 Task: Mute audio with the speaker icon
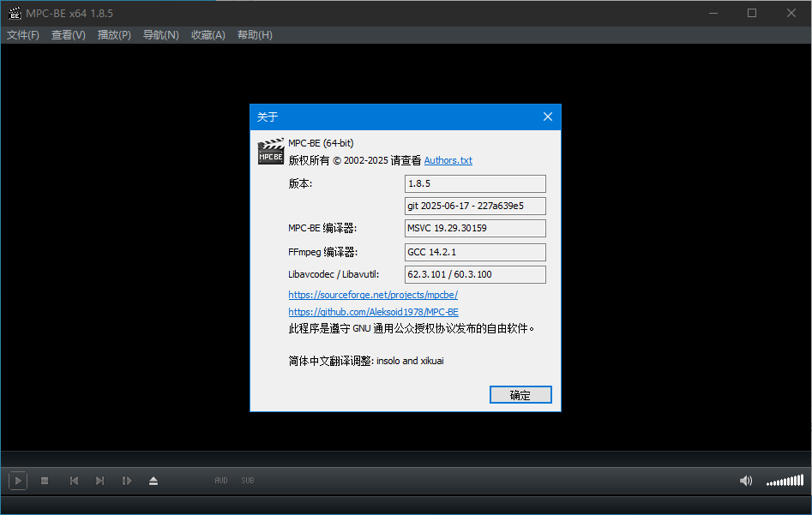pyautogui.click(x=746, y=481)
